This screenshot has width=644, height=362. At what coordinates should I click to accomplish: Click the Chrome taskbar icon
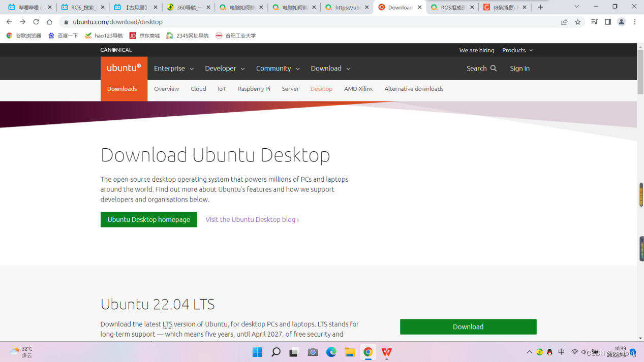[x=368, y=352]
